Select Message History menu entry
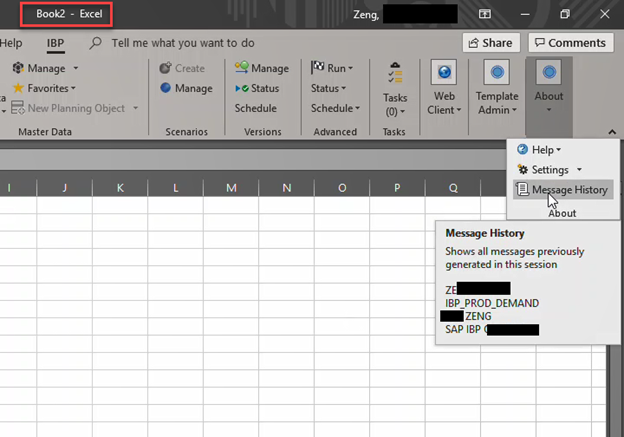The width and height of the screenshot is (624, 437). (563, 190)
